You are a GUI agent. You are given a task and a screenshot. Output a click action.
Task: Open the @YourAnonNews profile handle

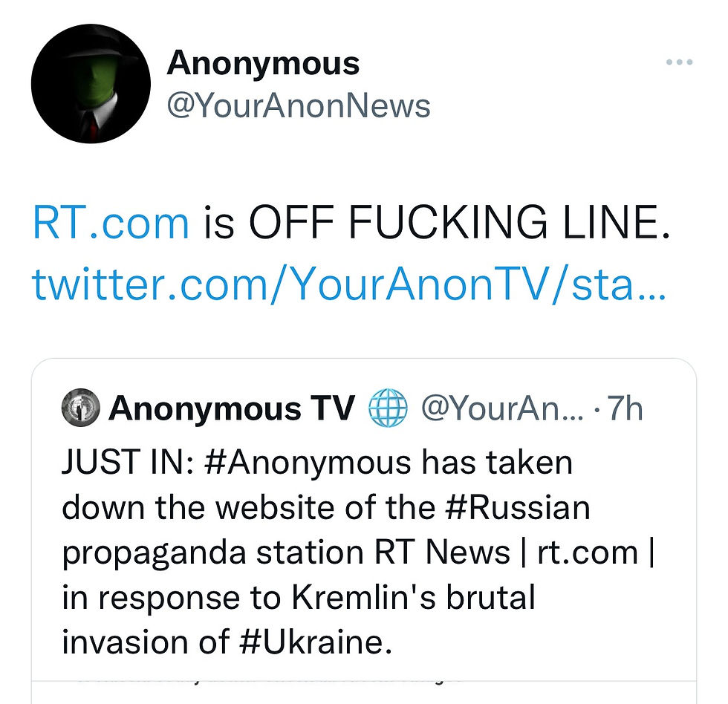tap(299, 106)
